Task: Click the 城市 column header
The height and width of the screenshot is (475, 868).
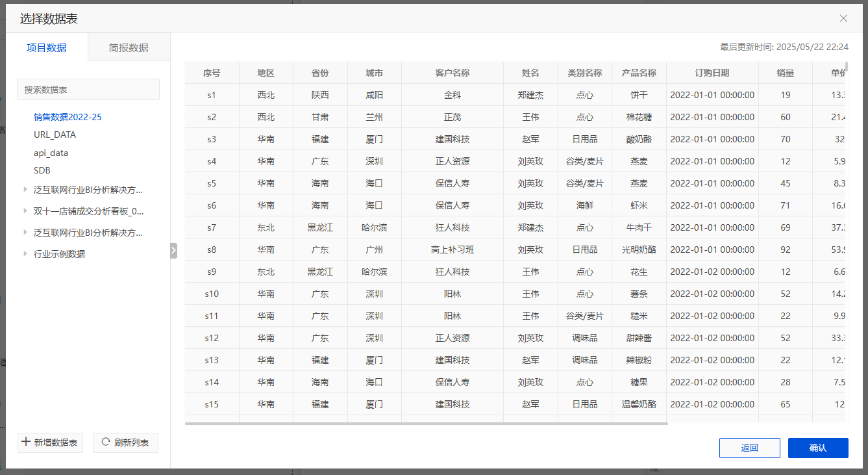Action: (x=374, y=73)
